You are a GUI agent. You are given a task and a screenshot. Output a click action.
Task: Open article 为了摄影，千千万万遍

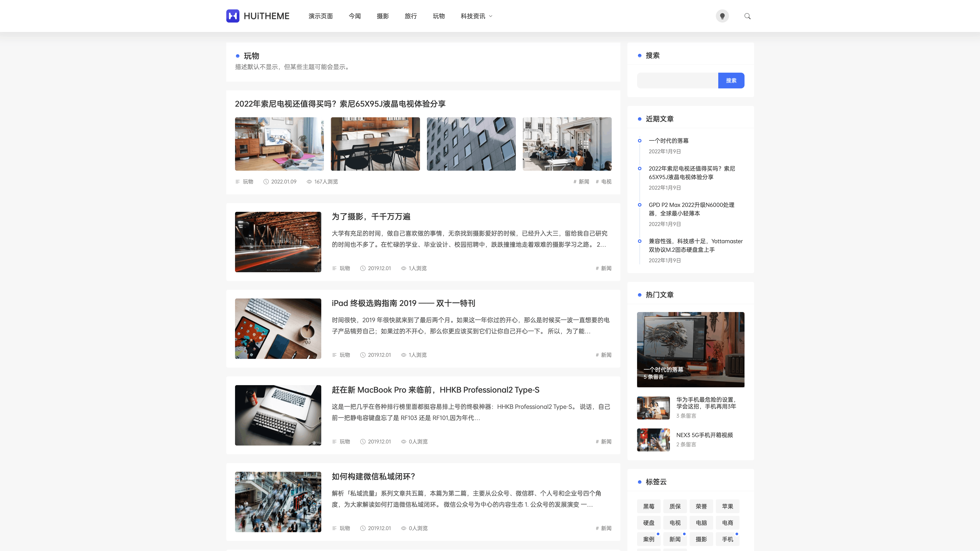[371, 216]
